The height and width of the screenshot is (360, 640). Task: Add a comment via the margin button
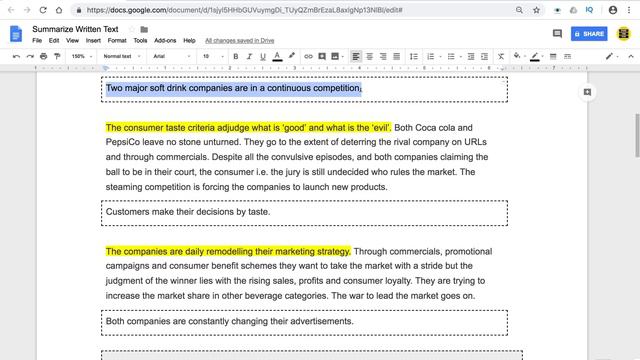point(587,92)
